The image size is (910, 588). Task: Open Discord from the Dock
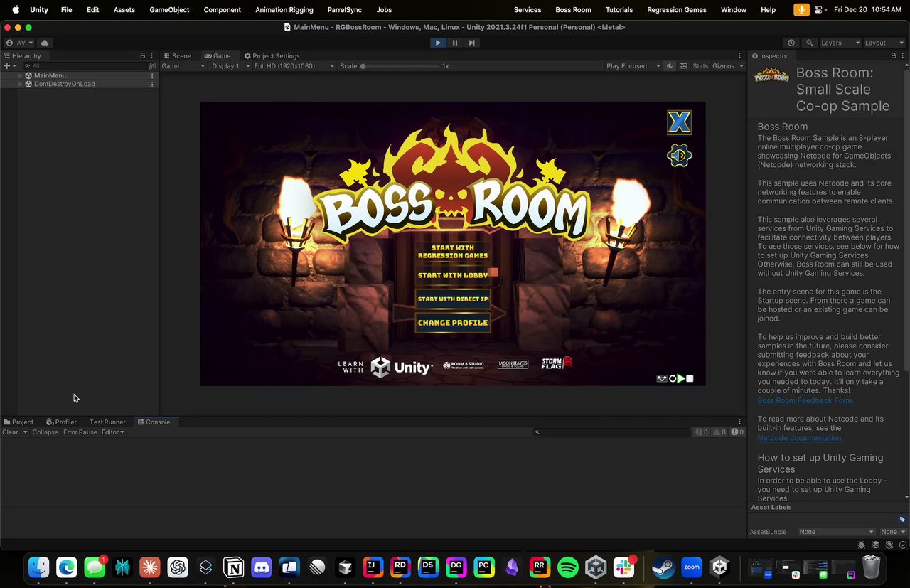pyautogui.click(x=262, y=567)
